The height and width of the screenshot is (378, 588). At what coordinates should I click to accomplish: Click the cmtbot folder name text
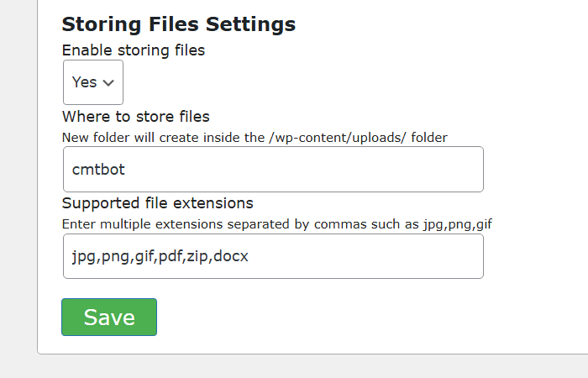click(98, 169)
